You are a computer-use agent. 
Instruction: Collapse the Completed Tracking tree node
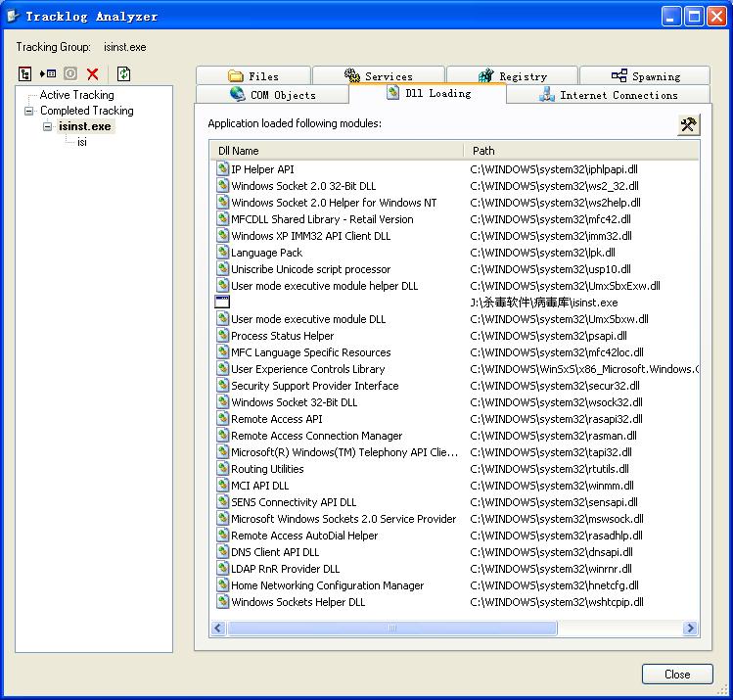tap(30, 112)
